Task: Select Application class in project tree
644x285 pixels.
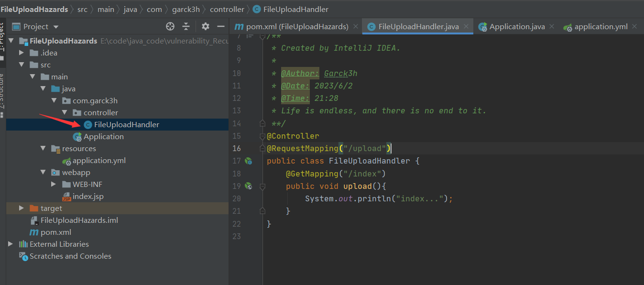Action: (x=104, y=136)
